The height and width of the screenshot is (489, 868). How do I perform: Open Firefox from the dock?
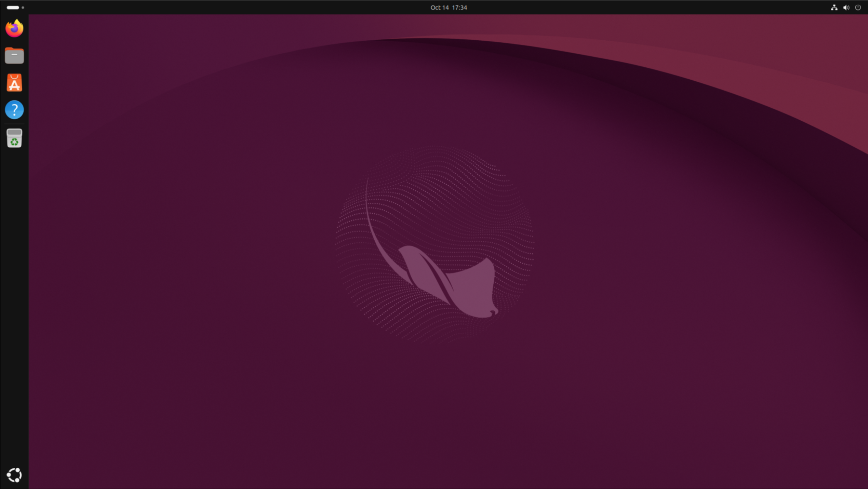click(x=14, y=28)
